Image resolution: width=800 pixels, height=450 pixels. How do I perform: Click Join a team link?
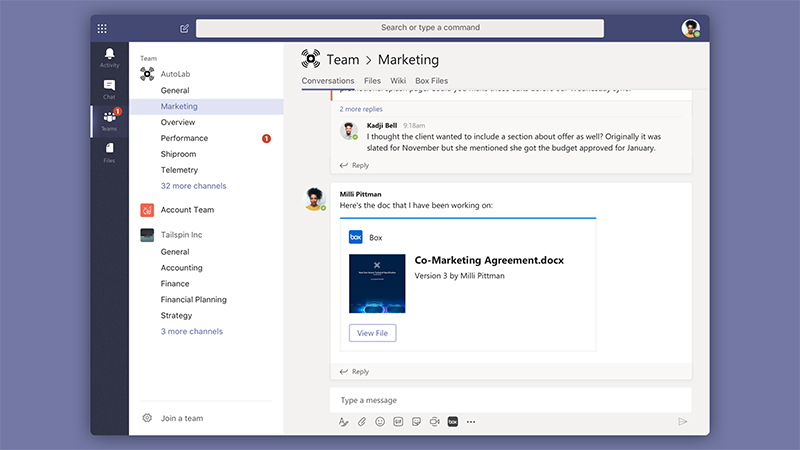point(182,418)
